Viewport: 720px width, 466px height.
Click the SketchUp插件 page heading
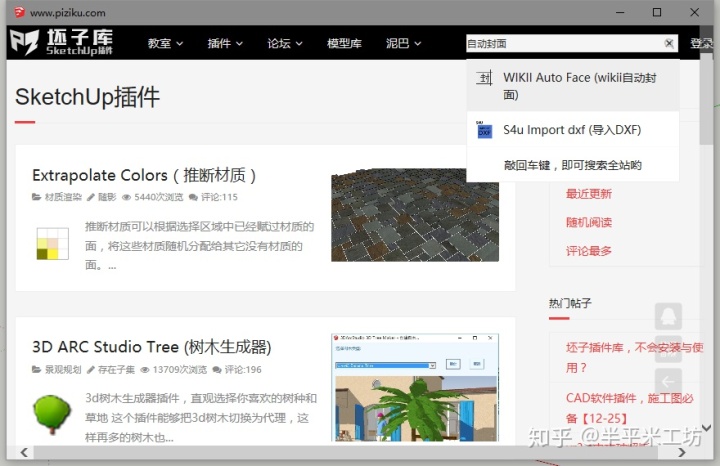tap(87, 97)
